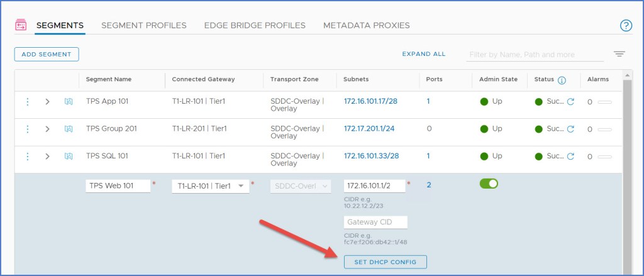The height and width of the screenshot is (276, 644).
Task: Click Expand All link
Action: (423, 54)
